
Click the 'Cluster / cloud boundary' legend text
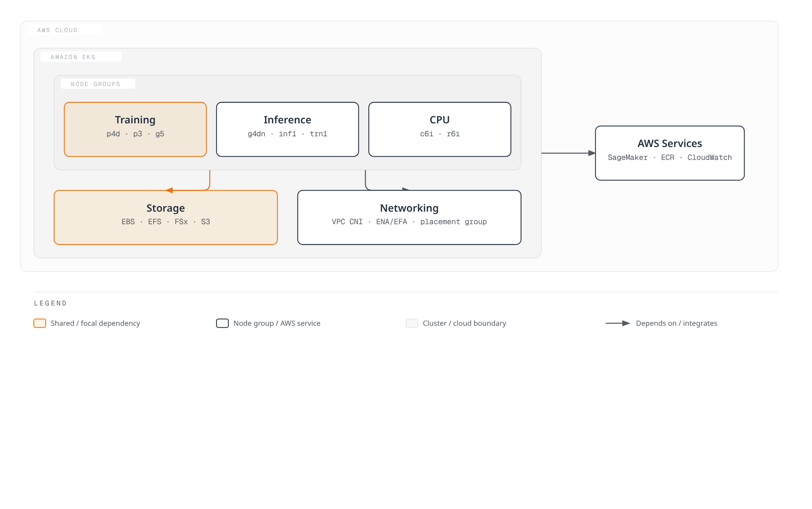tap(464, 323)
